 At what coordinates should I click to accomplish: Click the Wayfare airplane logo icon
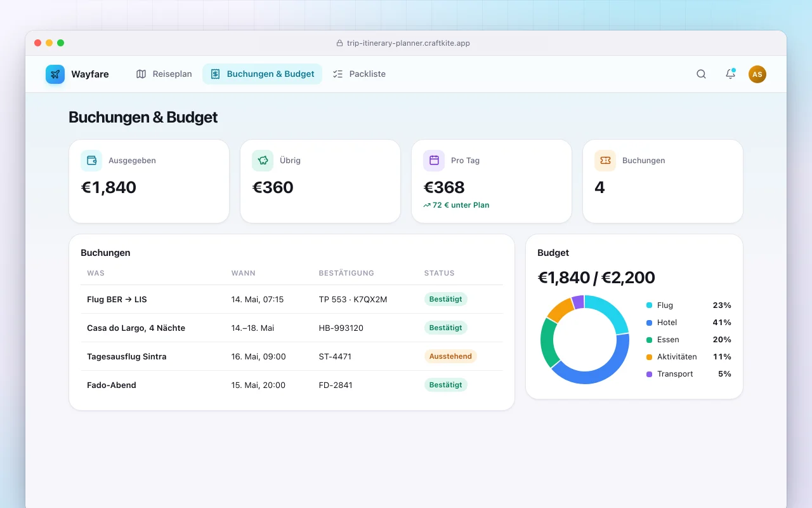(x=55, y=74)
